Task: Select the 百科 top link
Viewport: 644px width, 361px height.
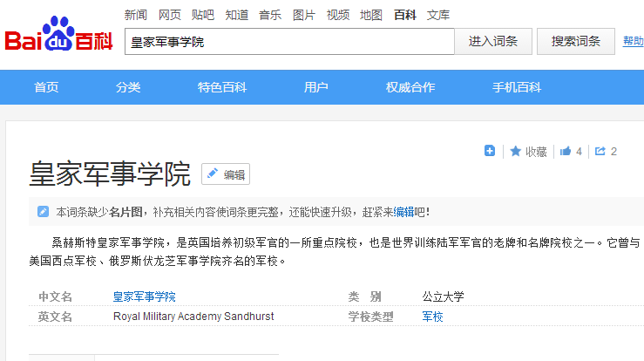Action: coord(405,15)
